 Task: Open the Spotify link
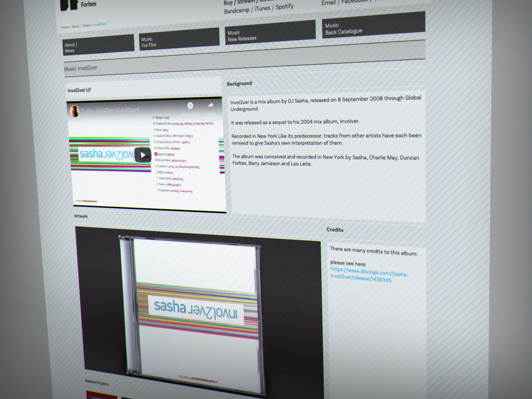click(284, 6)
